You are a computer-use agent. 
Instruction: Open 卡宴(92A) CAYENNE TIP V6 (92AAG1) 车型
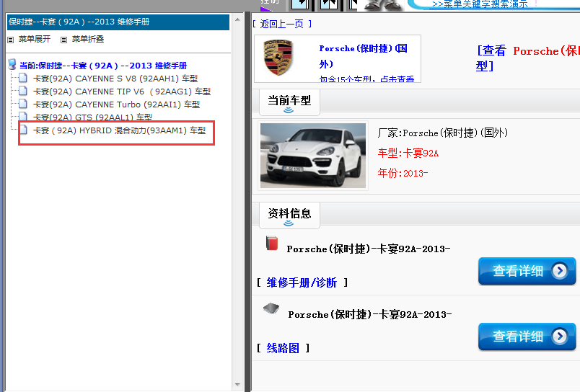coord(122,92)
